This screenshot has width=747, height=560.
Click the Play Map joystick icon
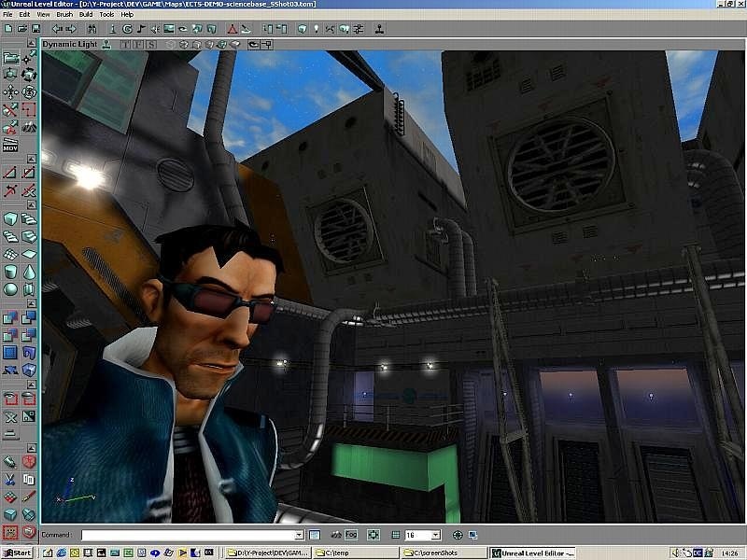380,29
